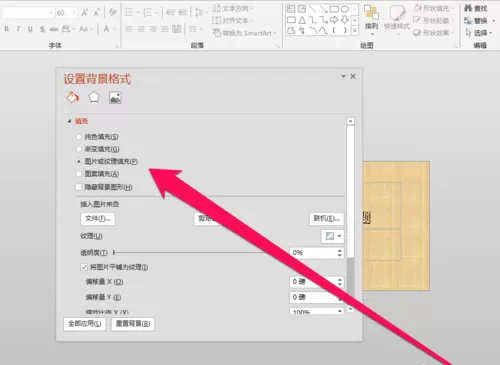Click Find (查找) in editing group
The width and height of the screenshot is (500, 365).
point(476,8)
